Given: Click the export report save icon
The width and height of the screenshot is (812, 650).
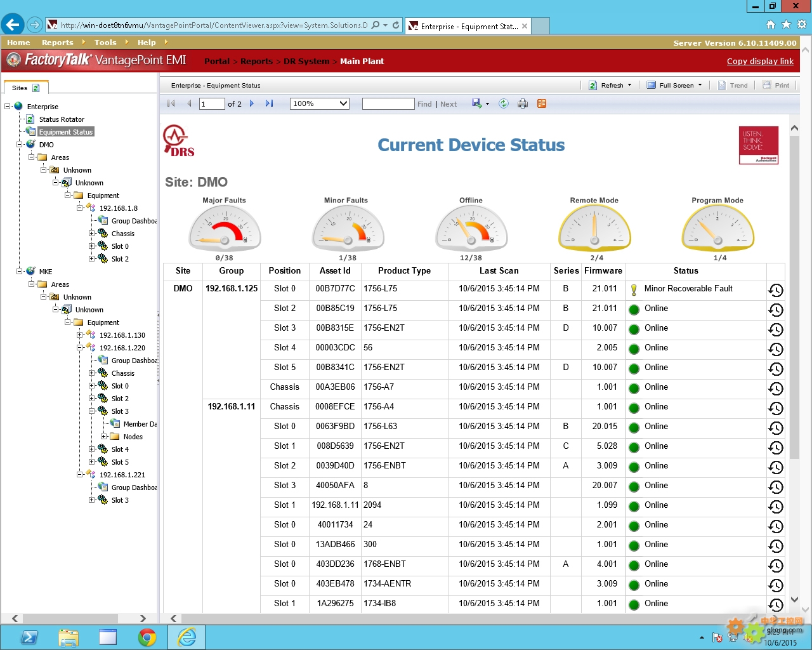Looking at the screenshot, I should (476, 103).
